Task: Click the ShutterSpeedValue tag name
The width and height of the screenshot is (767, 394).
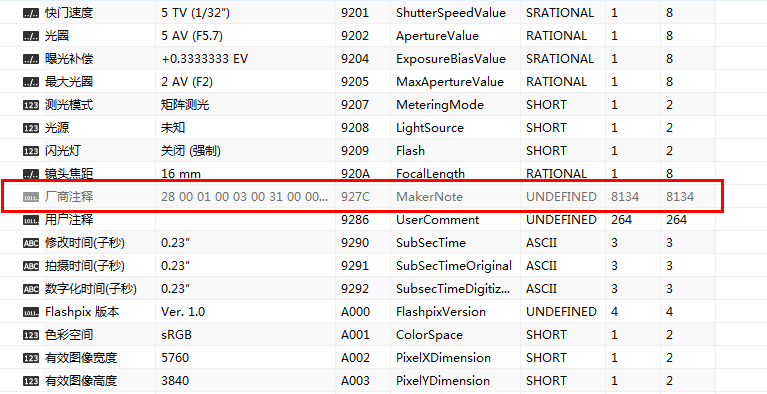Action: (x=451, y=13)
